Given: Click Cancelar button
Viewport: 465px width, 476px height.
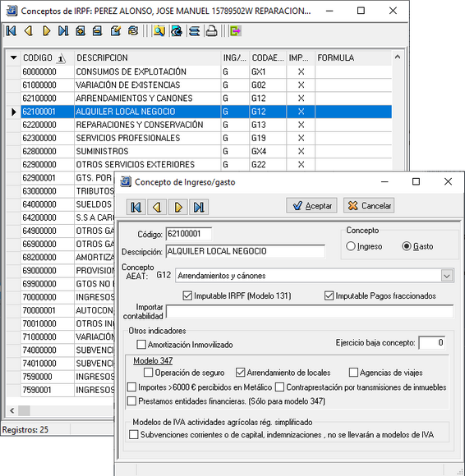Looking at the screenshot, I should [x=369, y=205].
